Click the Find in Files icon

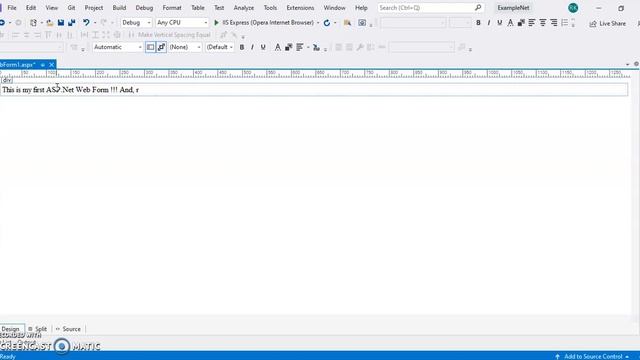coord(347,23)
